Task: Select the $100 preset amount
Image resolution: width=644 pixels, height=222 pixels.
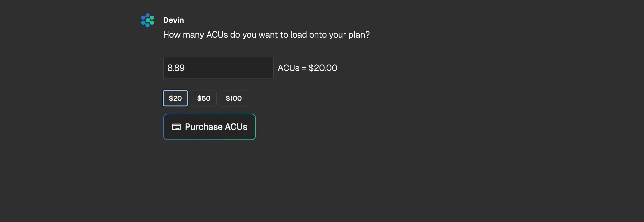Action: 234,98
